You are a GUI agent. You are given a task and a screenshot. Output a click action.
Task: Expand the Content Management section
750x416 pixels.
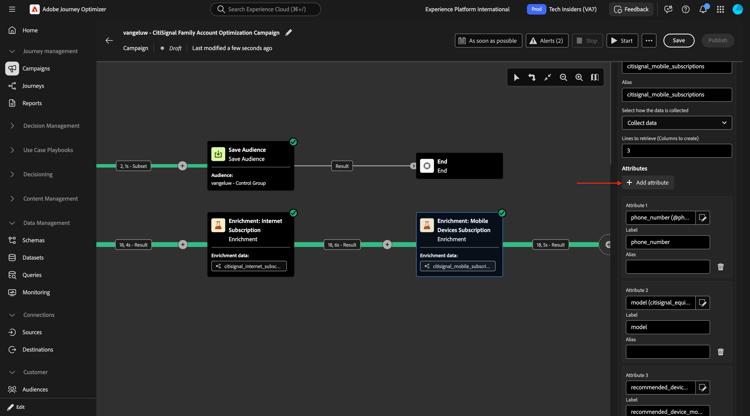[x=12, y=198]
